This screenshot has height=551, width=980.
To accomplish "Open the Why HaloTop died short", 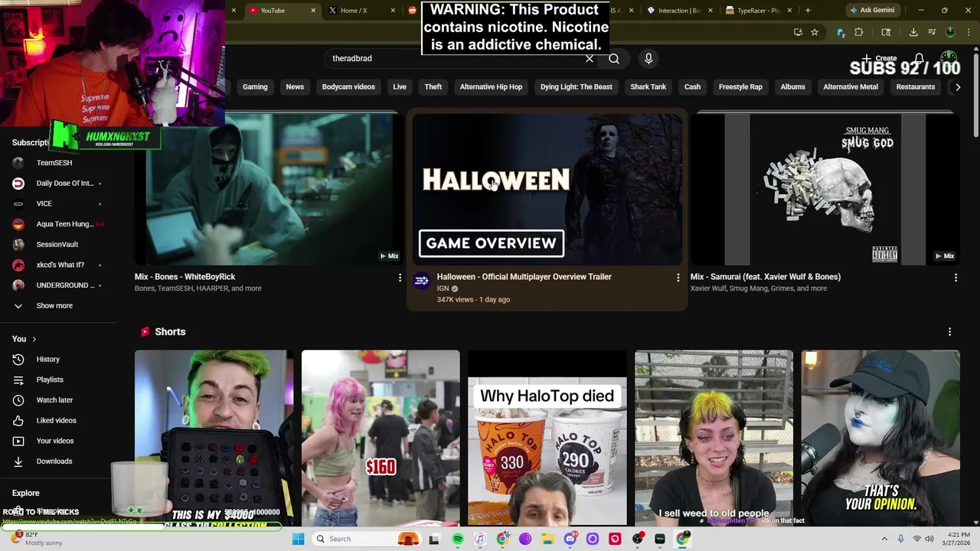I will (547, 438).
